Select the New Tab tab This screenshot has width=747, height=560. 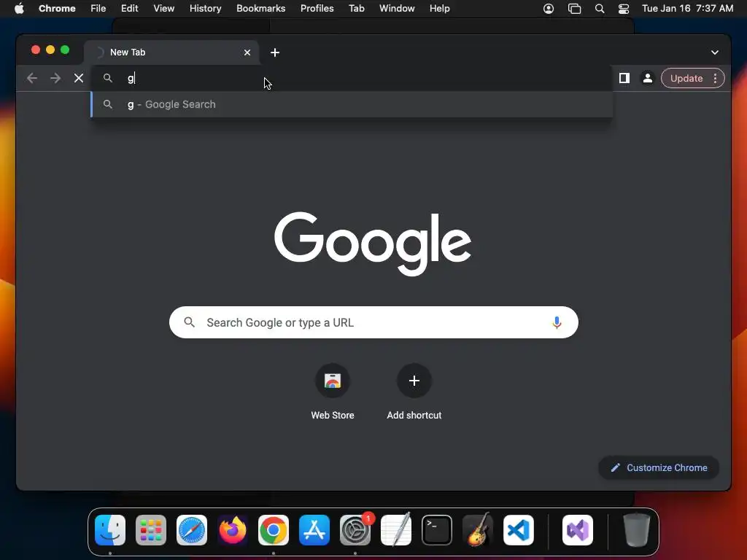171,52
